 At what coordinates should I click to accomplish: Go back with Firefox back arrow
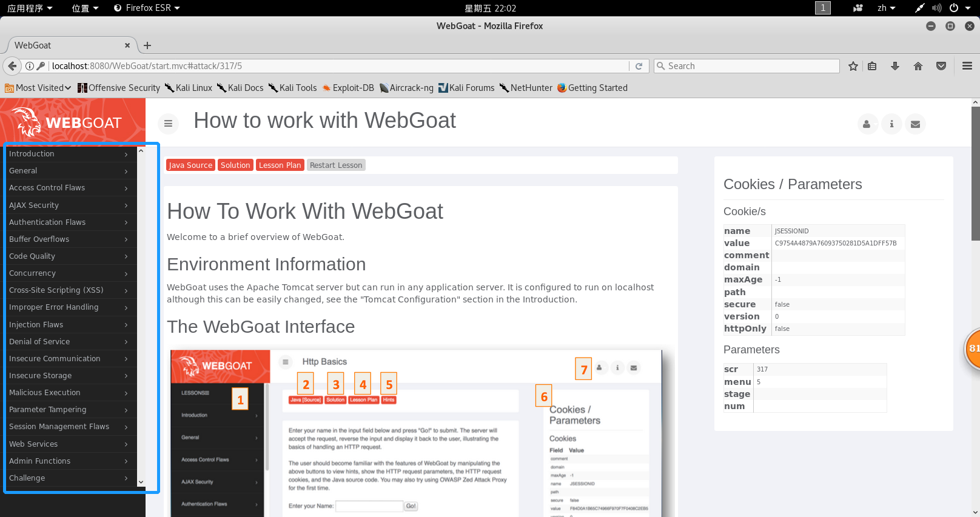tap(12, 66)
